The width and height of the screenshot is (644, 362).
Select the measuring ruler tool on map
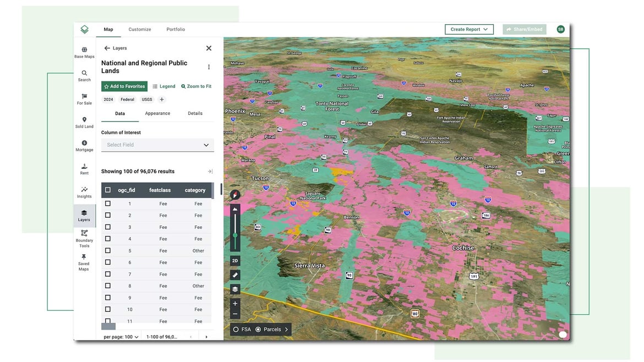(234, 275)
